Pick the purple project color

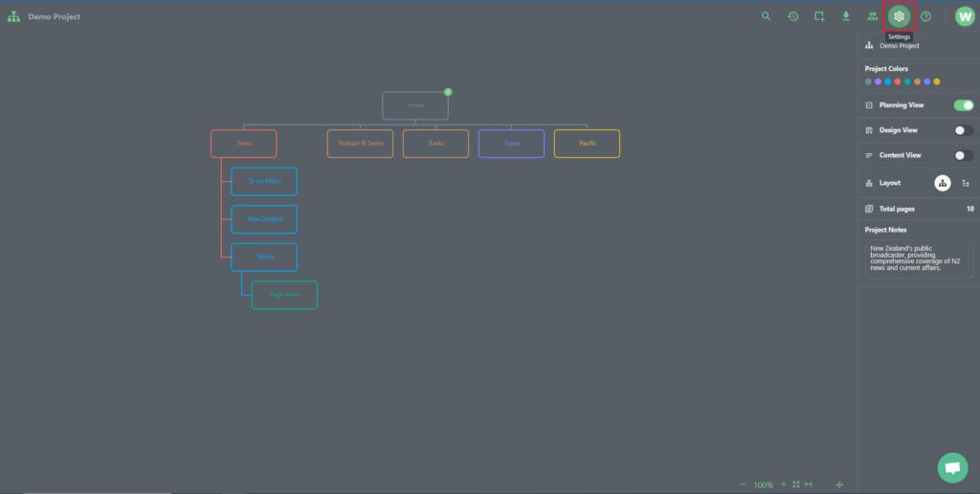(879, 82)
